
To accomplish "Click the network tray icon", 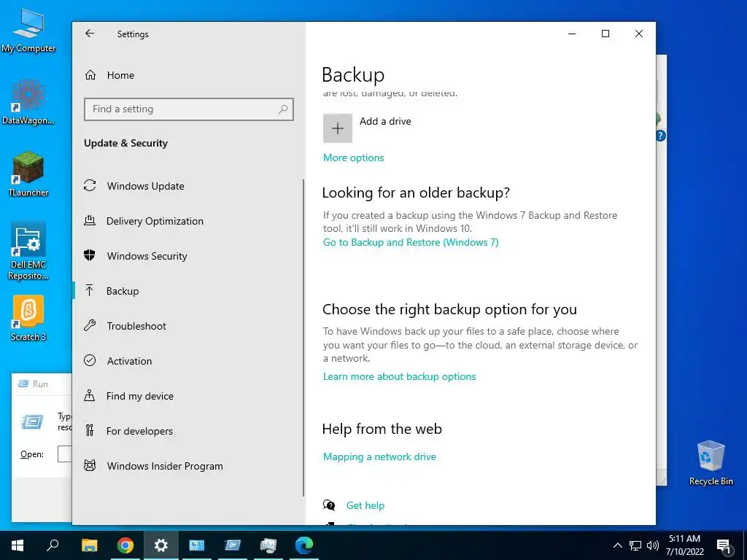I will (635, 545).
